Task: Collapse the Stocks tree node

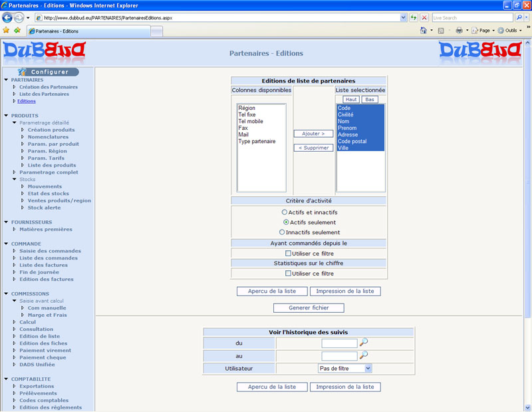Action: click(x=14, y=179)
